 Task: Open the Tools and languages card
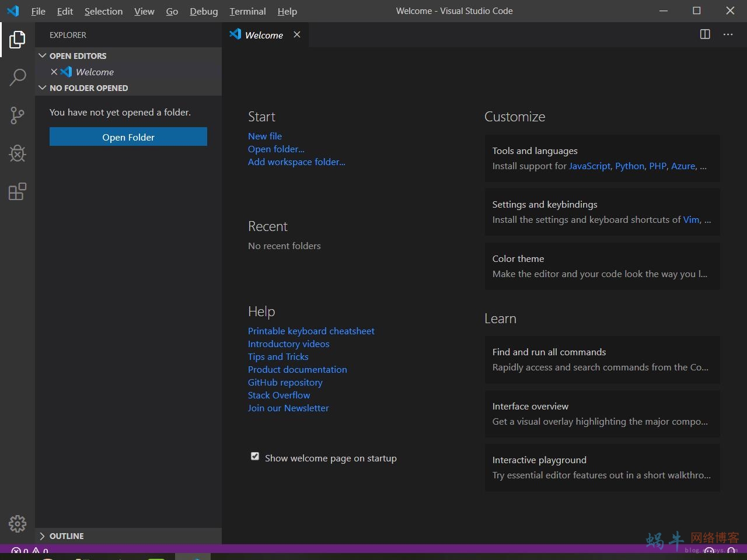[x=602, y=159]
